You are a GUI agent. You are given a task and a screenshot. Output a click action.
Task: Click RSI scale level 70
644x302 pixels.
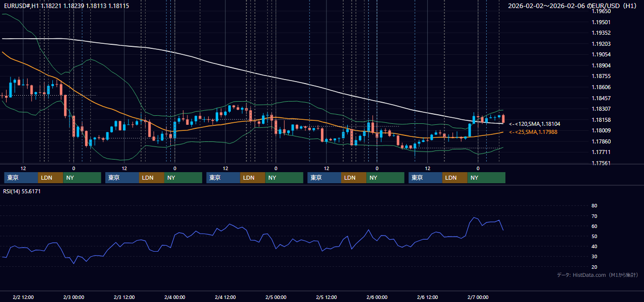click(x=594, y=216)
